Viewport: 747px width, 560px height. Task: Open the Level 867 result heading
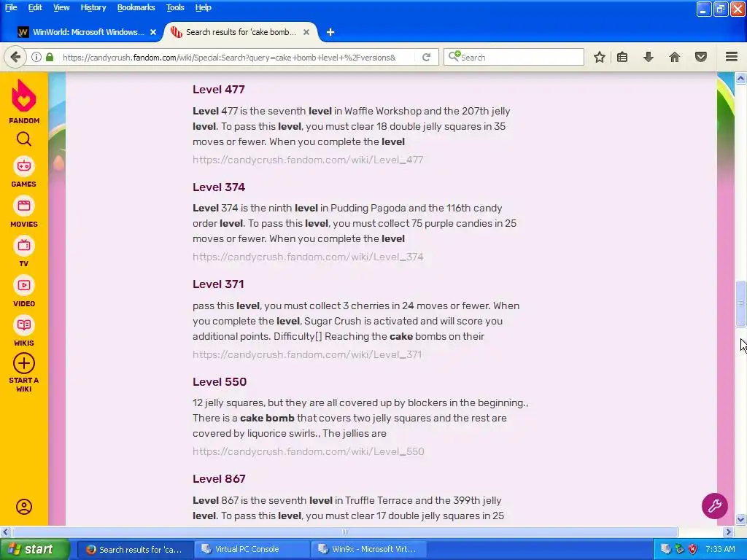219,479
